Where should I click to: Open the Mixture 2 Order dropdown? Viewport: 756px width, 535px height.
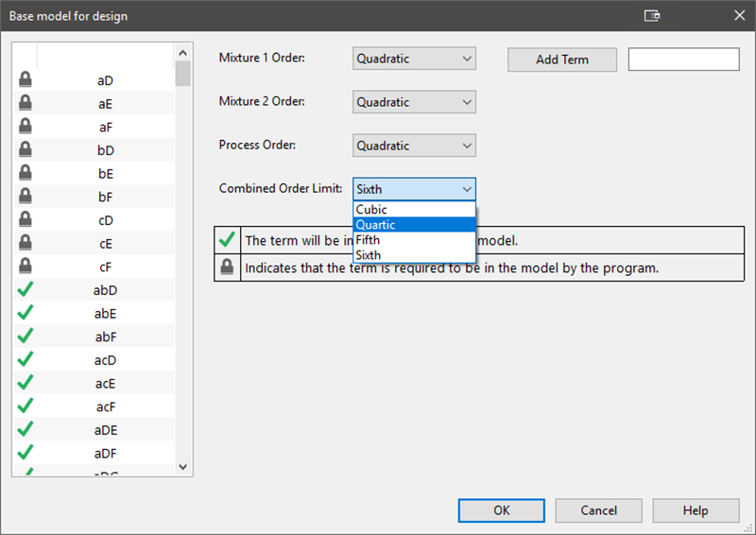414,102
